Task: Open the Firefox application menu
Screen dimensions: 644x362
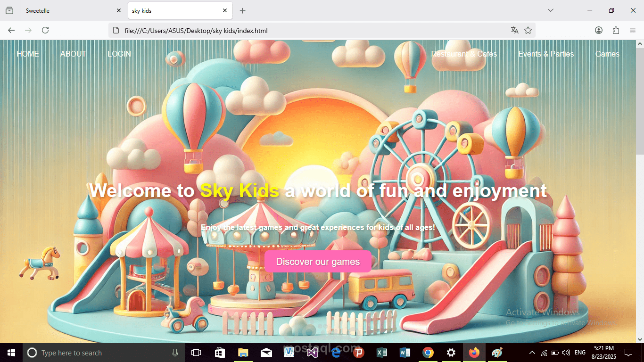Action: pos(633,30)
